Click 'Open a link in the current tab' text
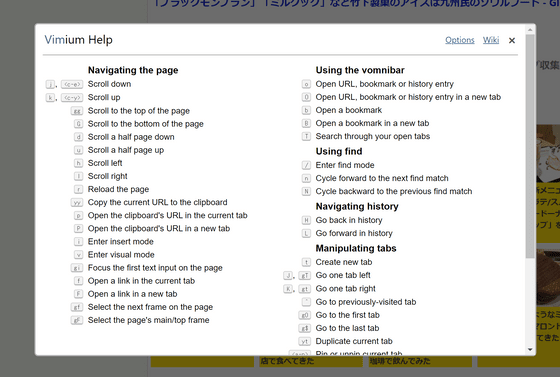This screenshot has height=377, width=560. click(x=141, y=281)
